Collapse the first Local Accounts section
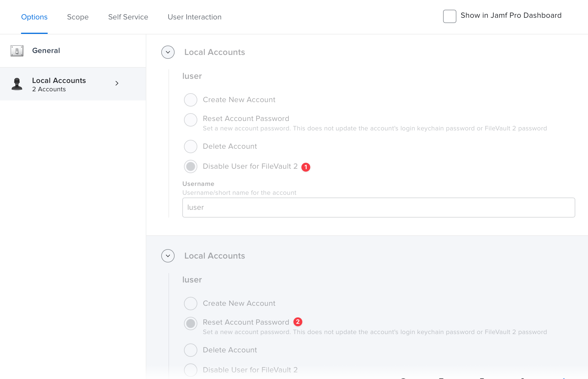Screen dimensions: 588x379 click(x=168, y=52)
